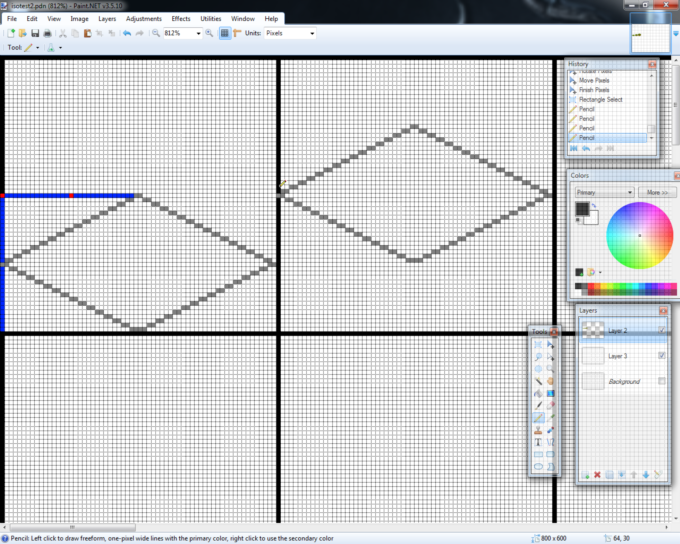
Task: Choose the Text tool
Action: click(539, 441)
